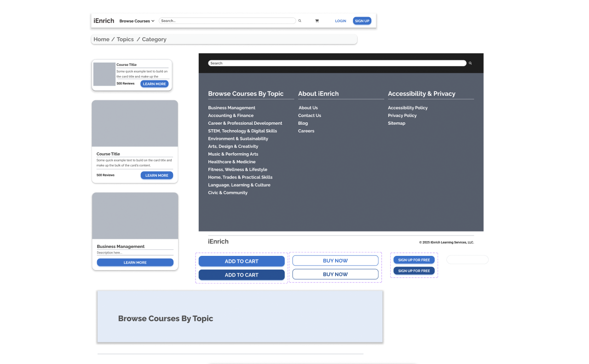Expand the Browse Courses dropdown
Screen dimensions: 589x364
point(136,21)
